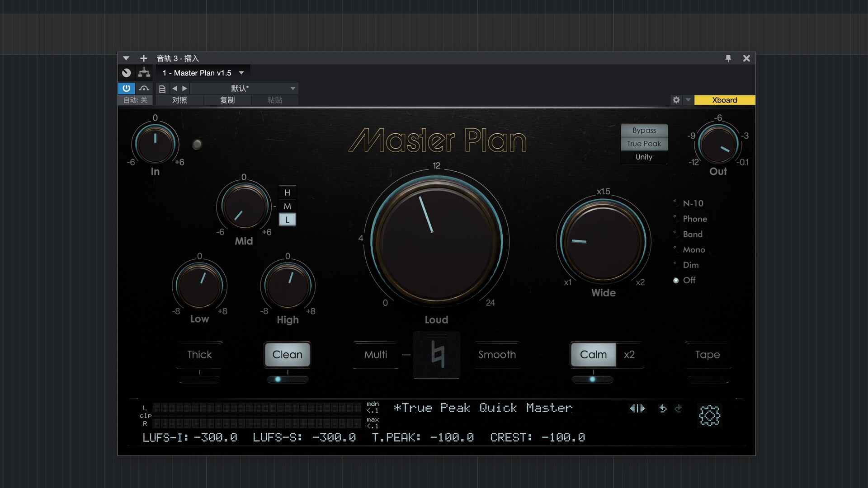This screenshot has height=488, width=868.
Task: Click the undo icon in the display
Action: click(663, 408)
